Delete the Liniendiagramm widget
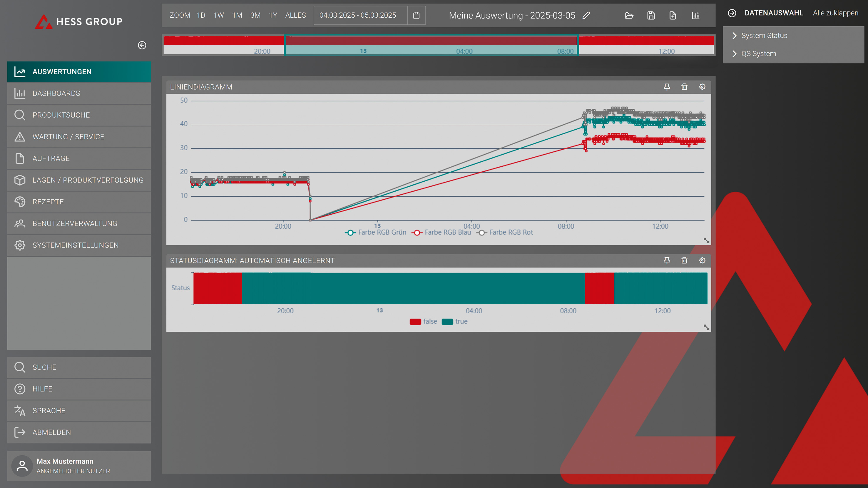The height and width of the screenshot is (488, 868). pos(684,87)
